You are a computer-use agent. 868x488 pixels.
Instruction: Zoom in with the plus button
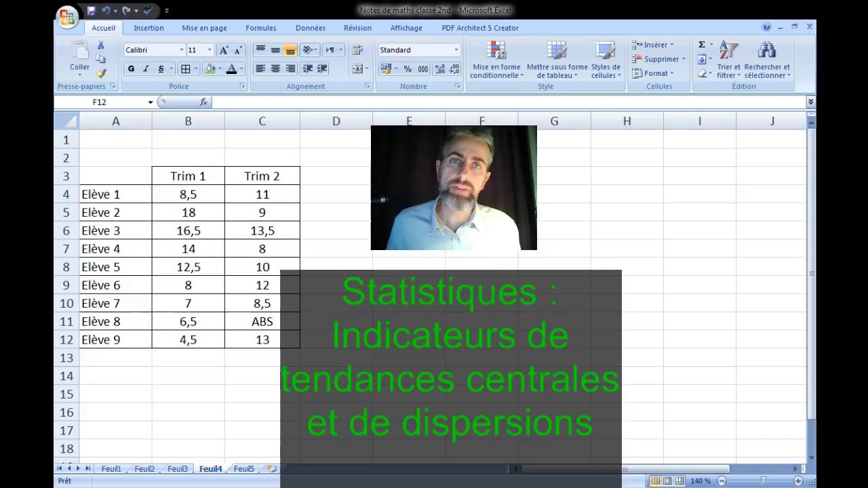(798, 481)
